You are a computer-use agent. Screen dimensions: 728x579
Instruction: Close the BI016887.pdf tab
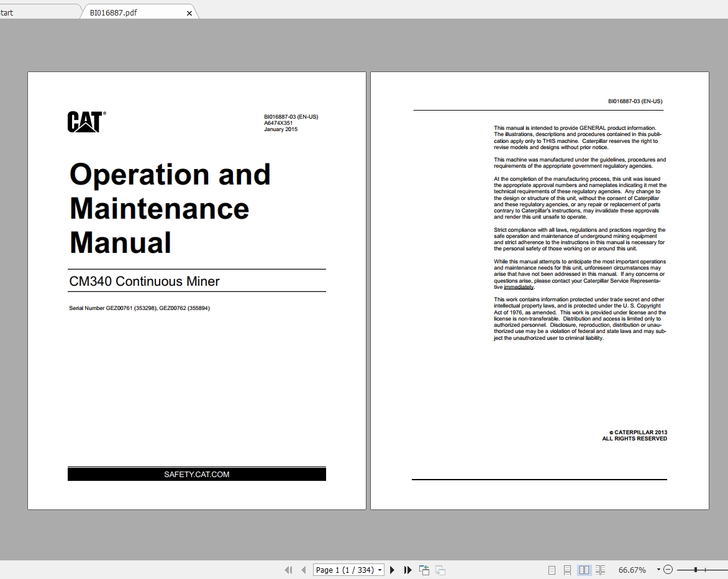point(189,12)
